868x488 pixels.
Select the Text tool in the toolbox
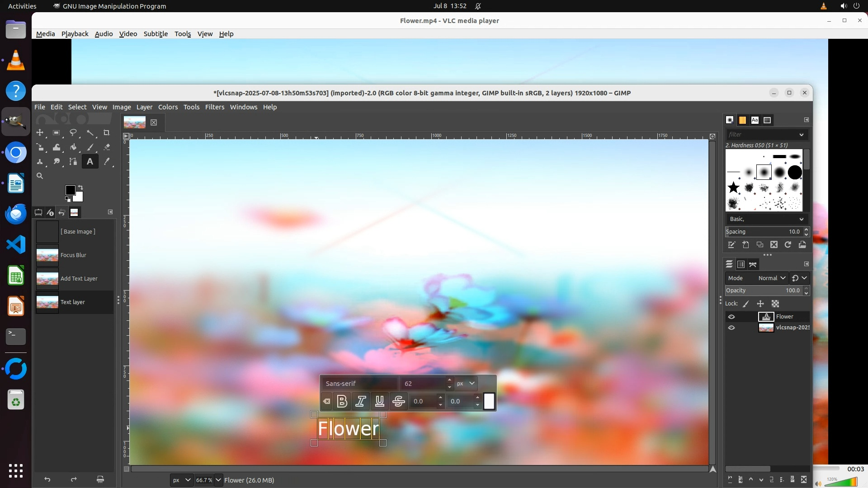pyautogui.click(x=90, y=162)
